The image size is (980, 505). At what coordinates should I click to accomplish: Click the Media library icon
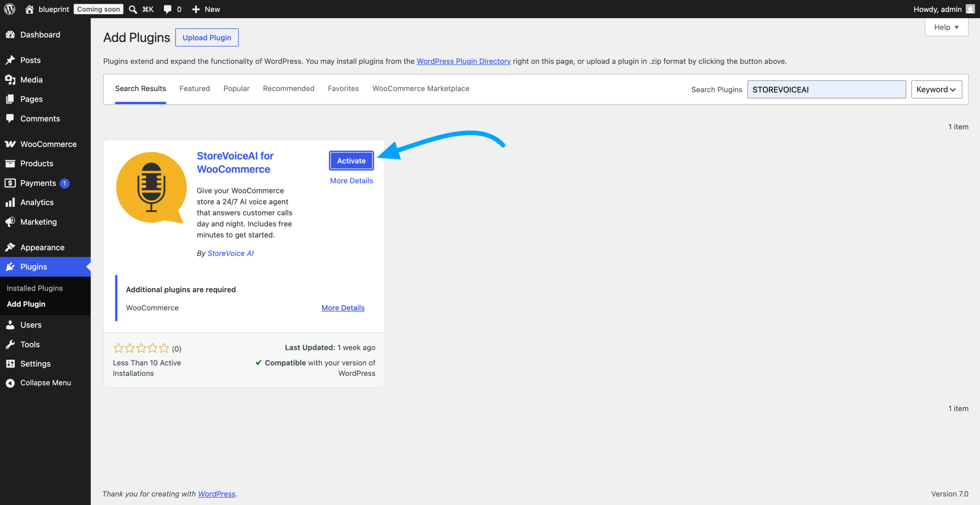point(10,80)
